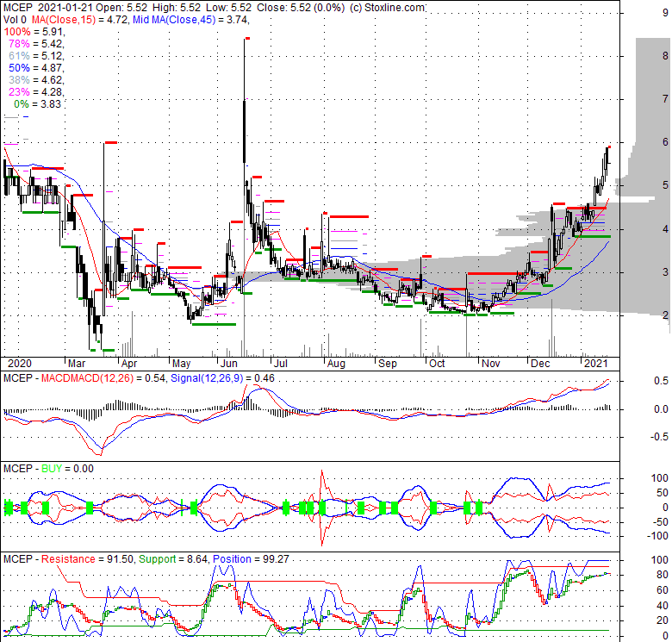Click the price axis value 8
672x642 pixels.
pos(666,55)
